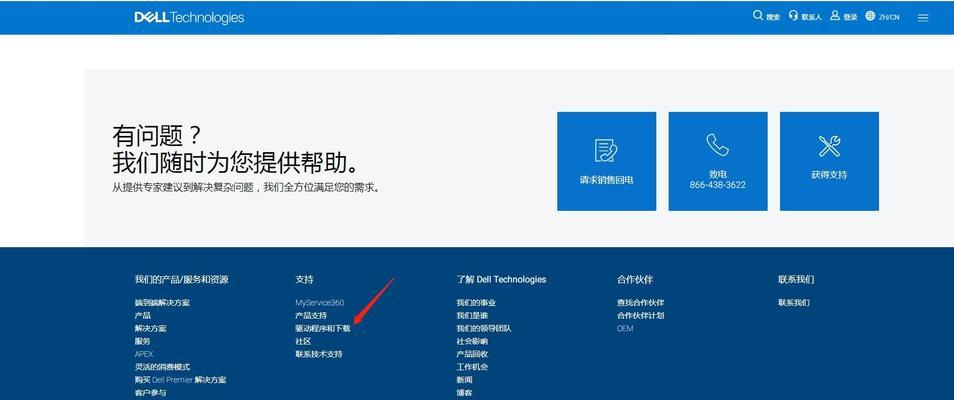Open the 社区 link
The width and height of the screenshot is (954, 400).
[303, 341]
